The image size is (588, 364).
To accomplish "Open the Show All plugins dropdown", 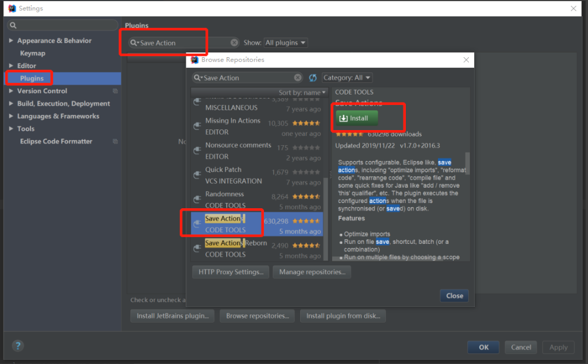I will 286,43.
